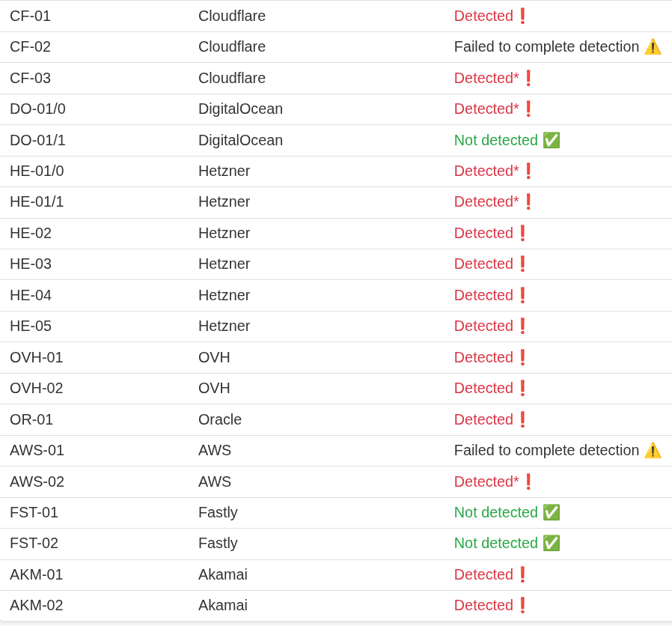This screenshot has height=626, width=672.
Task: Click the green checkmark in the FST-01 row
Action: tap(551, 512)
